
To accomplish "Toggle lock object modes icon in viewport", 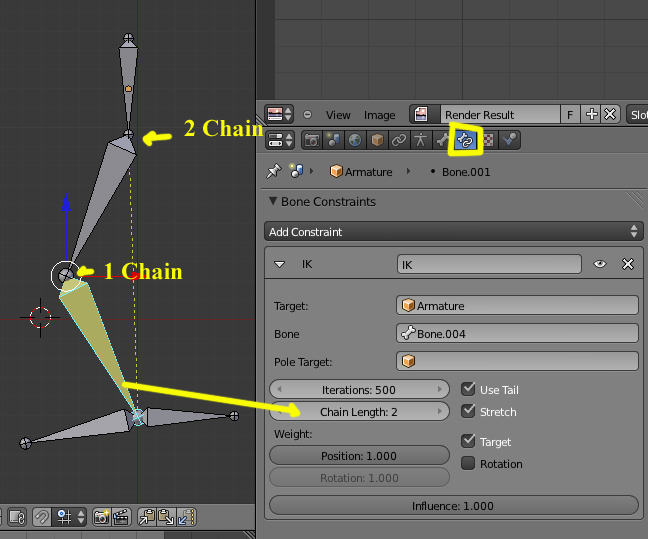I will [17, 517].
